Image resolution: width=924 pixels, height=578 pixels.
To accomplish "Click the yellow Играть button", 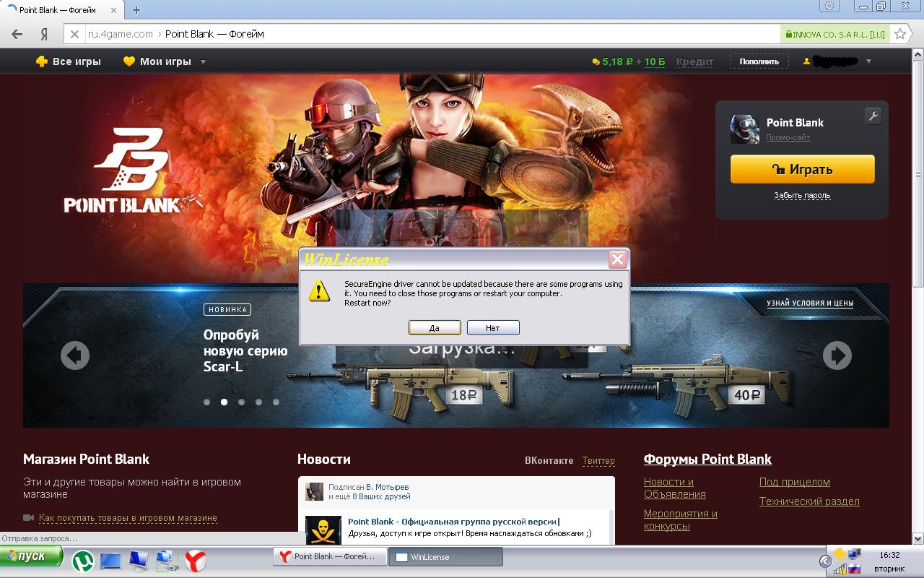I will [x=803, y=169].
